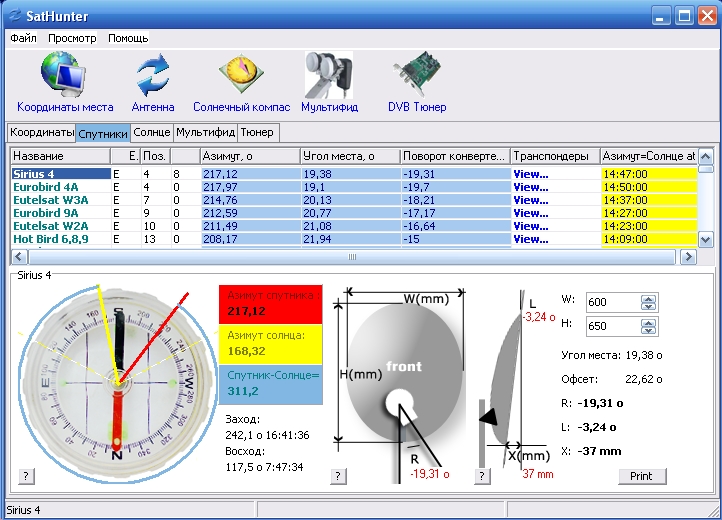Screen dimensions: 722x520
Task: Decrease the H dish height spinner
Action: point(648,331)
